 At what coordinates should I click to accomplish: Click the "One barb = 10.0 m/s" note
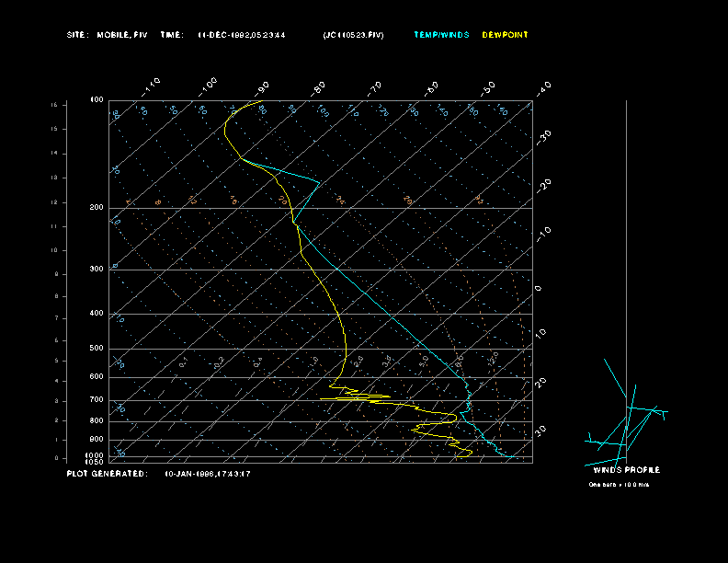[x=619, y=485]
